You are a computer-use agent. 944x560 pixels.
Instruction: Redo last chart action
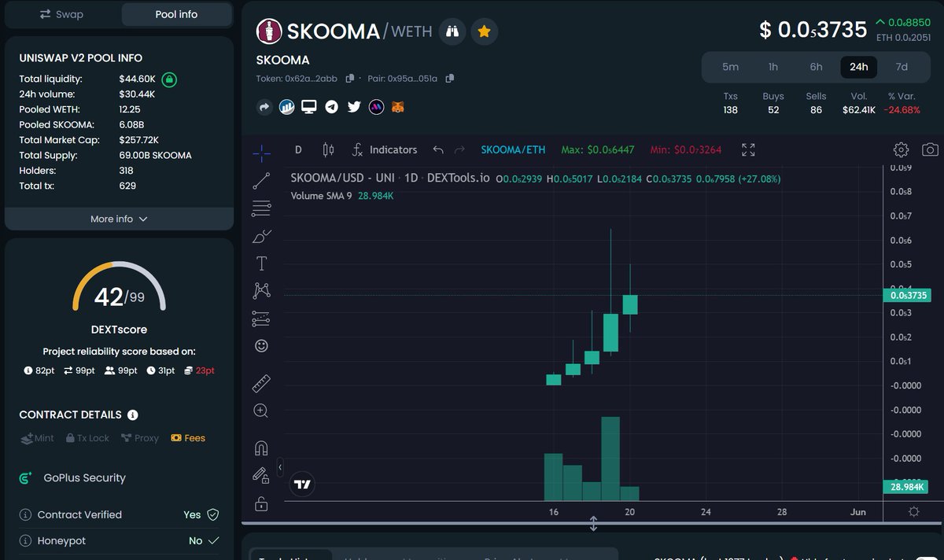[459, 149]
